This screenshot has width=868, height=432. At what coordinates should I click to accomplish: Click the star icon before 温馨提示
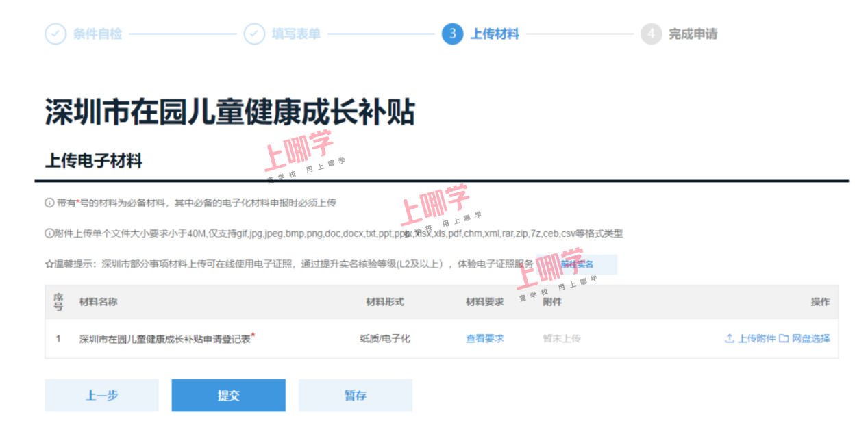(x=49, y=264)
